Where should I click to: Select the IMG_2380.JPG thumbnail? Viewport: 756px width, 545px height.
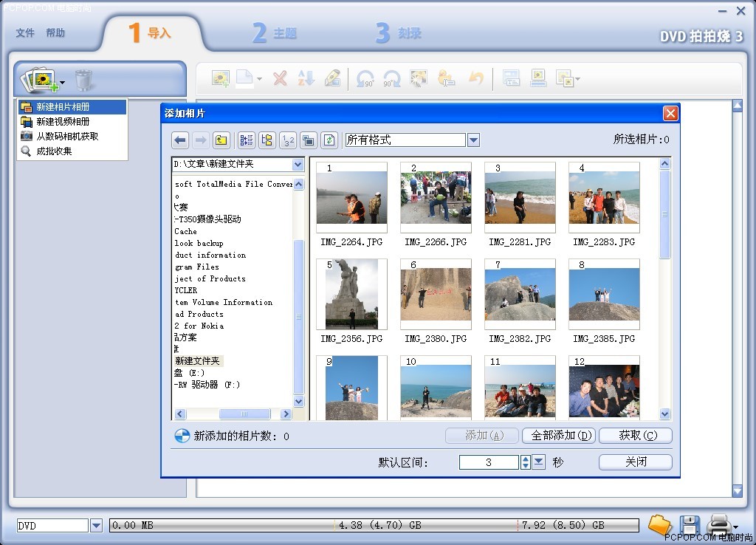(436, 294)
